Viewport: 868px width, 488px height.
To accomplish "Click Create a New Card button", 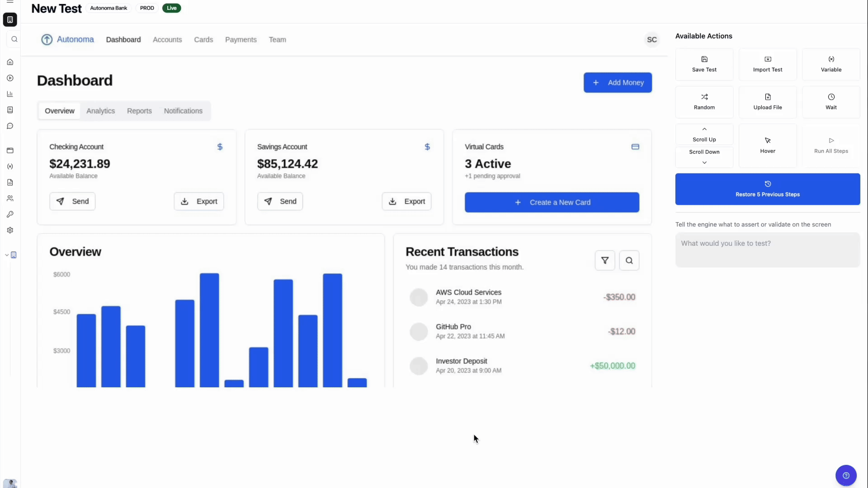I will click(x=552, y=202).
